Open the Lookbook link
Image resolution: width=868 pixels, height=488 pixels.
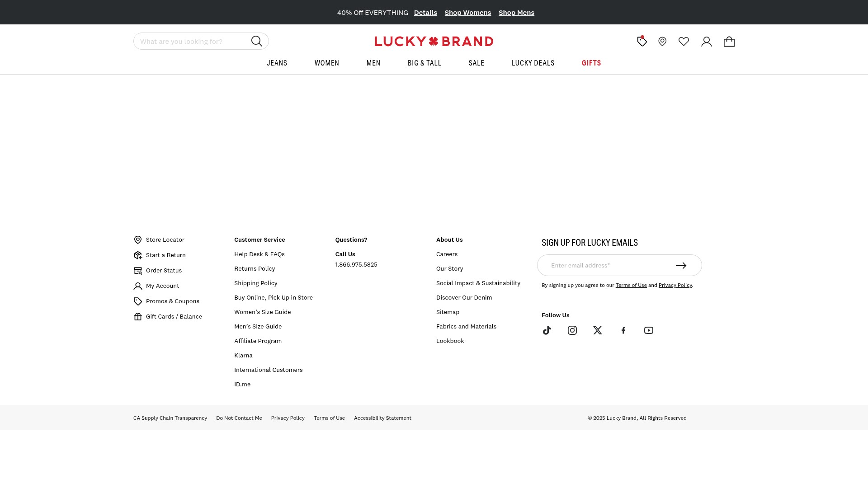[x=450, y=341]
